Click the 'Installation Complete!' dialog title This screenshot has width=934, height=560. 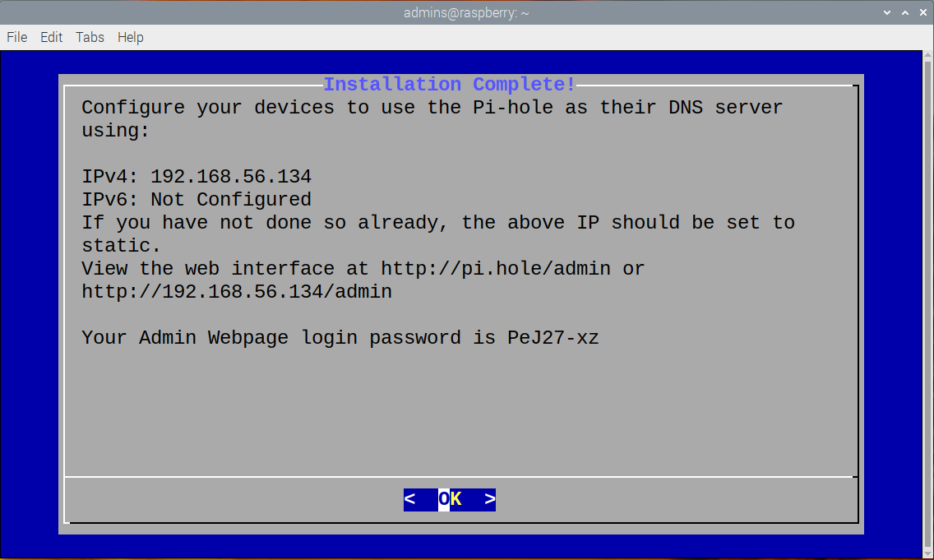pos(450,84)
